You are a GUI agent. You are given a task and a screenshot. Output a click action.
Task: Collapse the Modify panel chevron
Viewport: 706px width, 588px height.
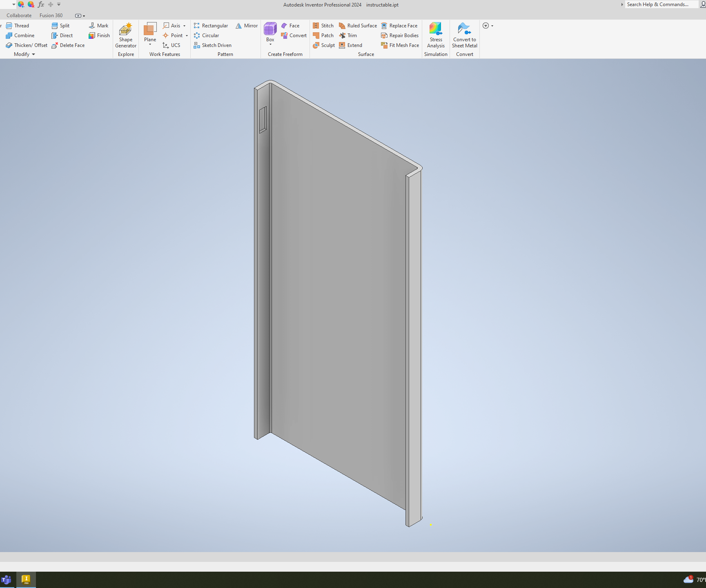click(x=34, y=54)
